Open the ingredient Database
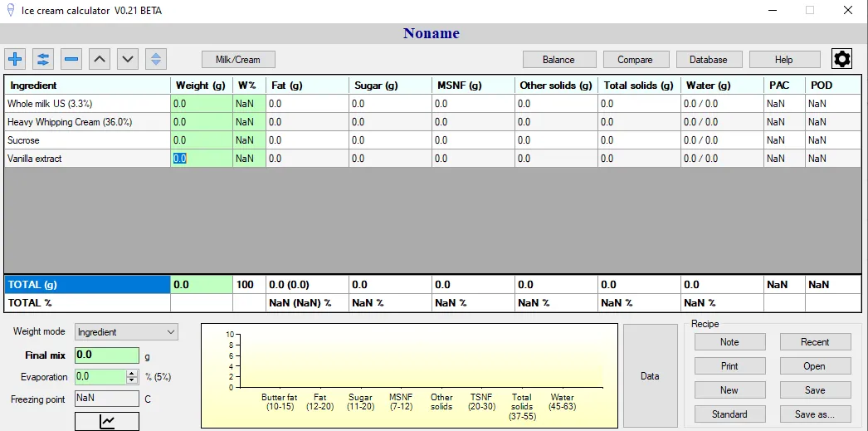 coord(708,60)
